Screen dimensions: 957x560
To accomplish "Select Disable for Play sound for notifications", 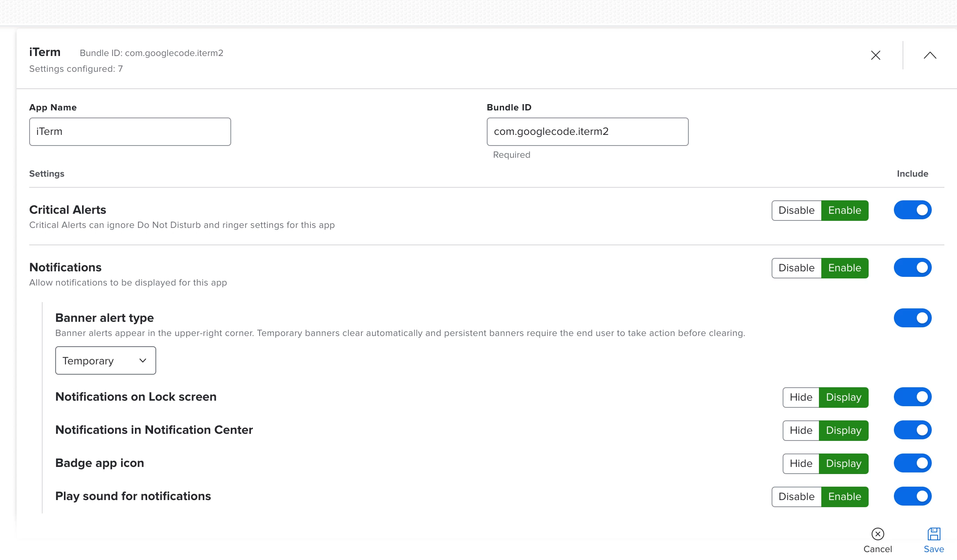I will point(796,497).
